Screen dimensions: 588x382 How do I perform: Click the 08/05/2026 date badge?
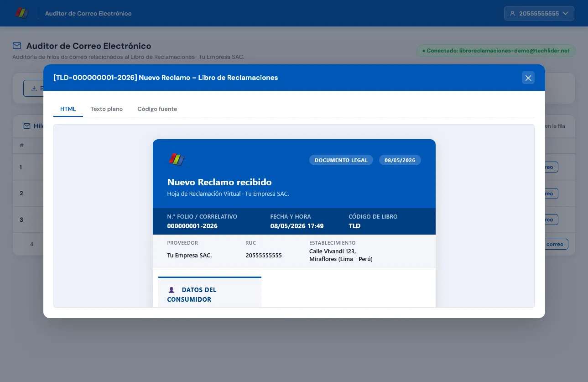tap(400, 160)
